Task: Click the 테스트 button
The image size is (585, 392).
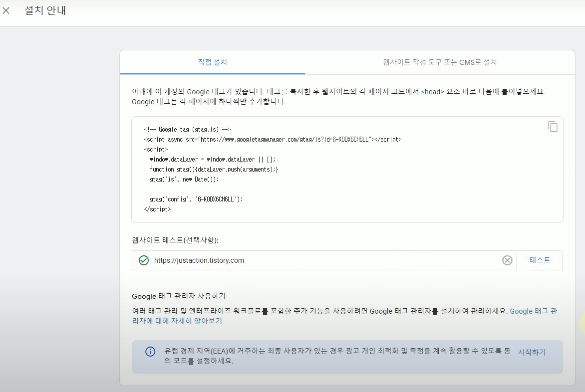Action: tap(540, 260)
